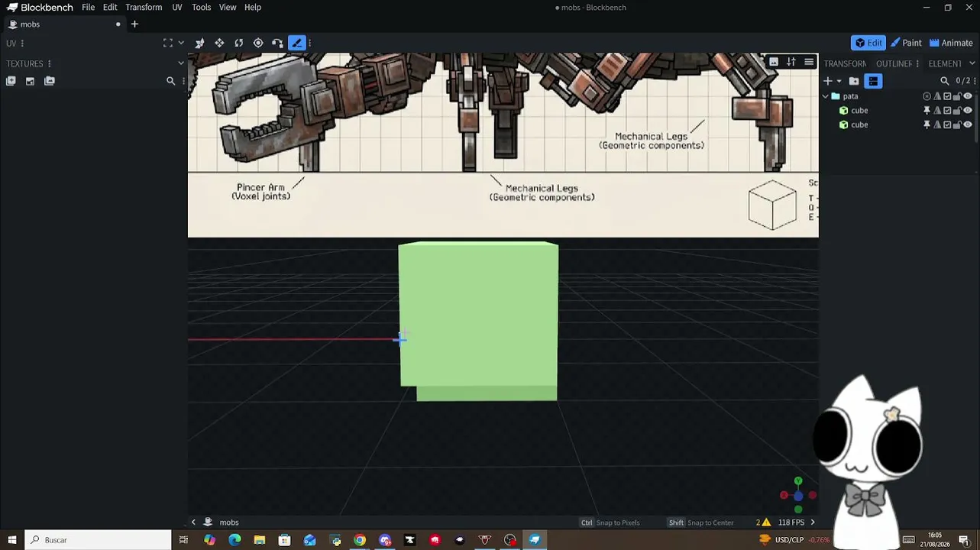Viewport: 980px width, 550px height.
Task: Click the Windows Start button
Action: 12,540
